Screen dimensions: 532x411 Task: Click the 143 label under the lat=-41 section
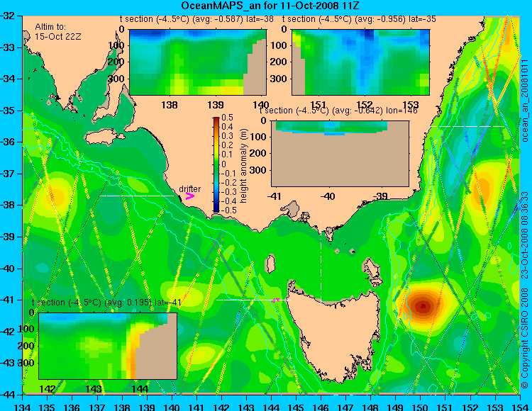point(94,388)
